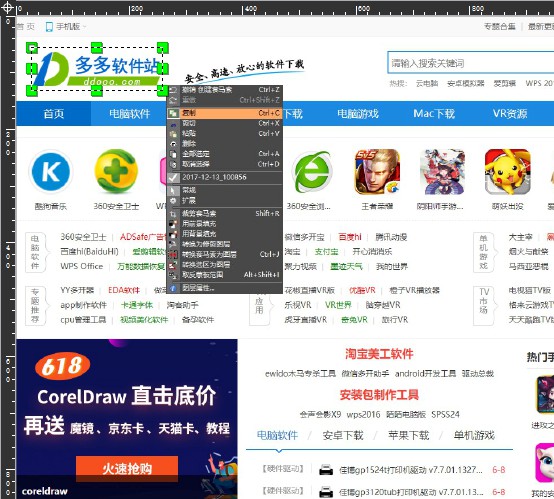This screenshot has width=554, height=499.
Task: Click the 360安全卫士 yellow-green plus icon
Action: pos(116,171)
